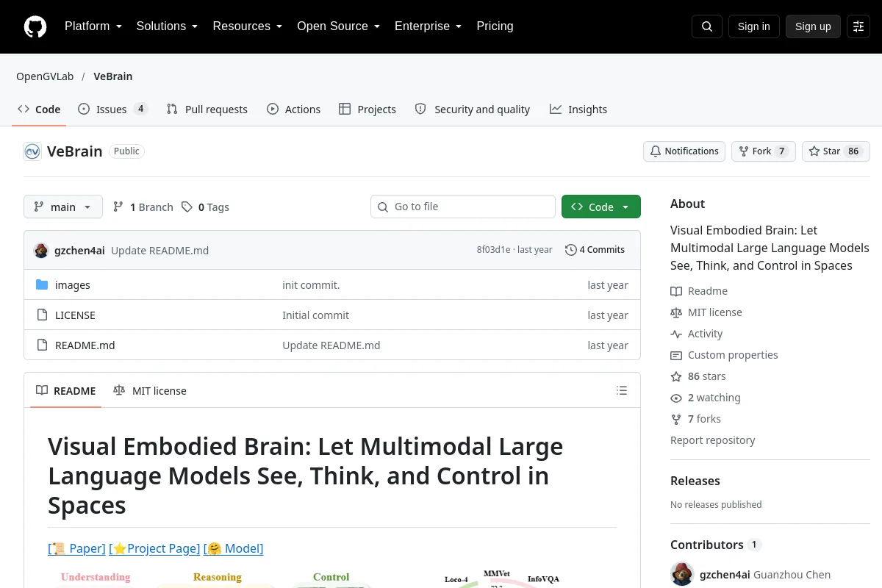Click the images folder icon
Viewport: 882px width, 588px height.
[42, 285]
